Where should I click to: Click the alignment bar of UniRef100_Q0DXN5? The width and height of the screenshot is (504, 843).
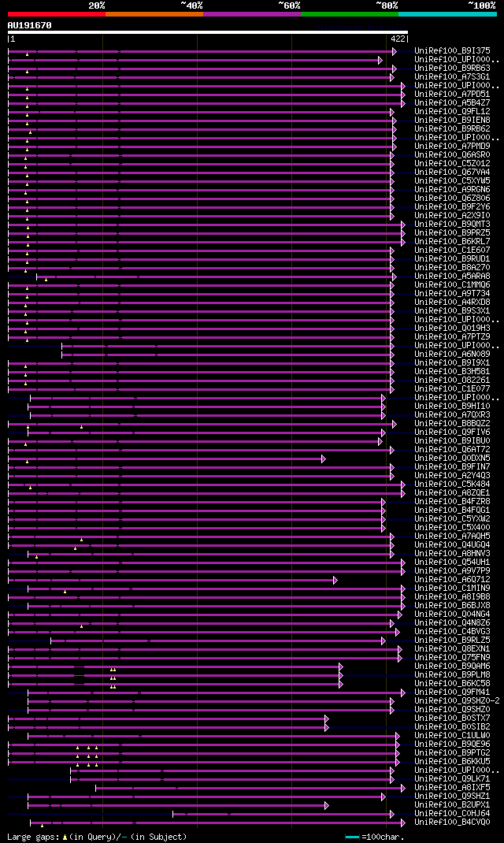click(167, 459)
